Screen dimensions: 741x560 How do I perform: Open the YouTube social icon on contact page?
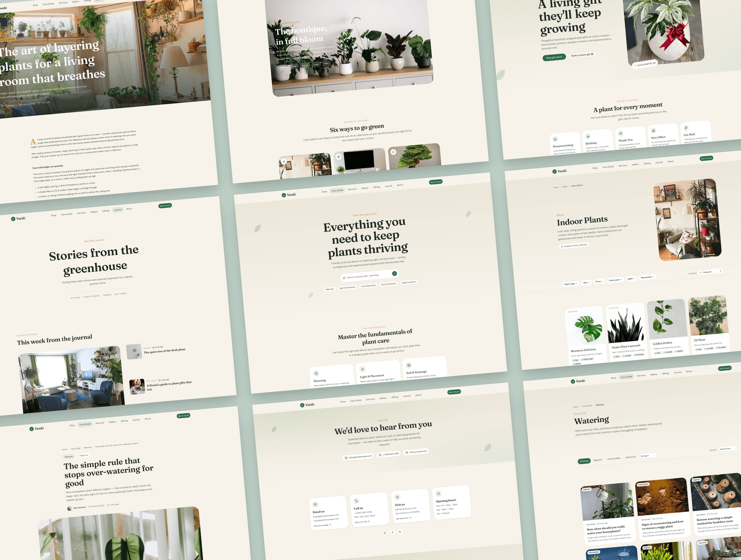[x=400, y=532]
